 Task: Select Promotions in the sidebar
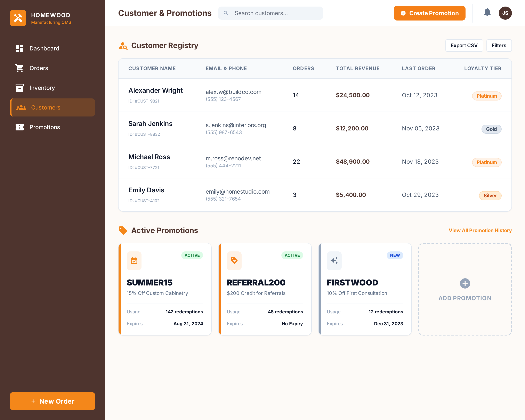coord(45,127)
